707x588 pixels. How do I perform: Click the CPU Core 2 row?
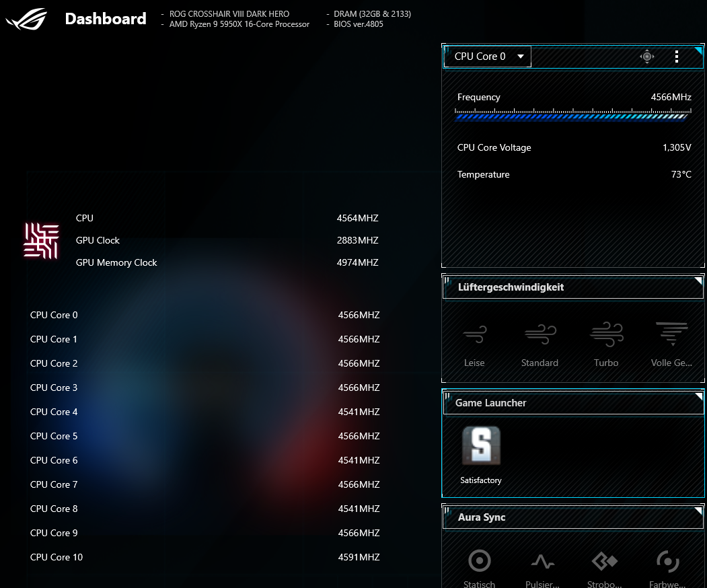(204, 363)
